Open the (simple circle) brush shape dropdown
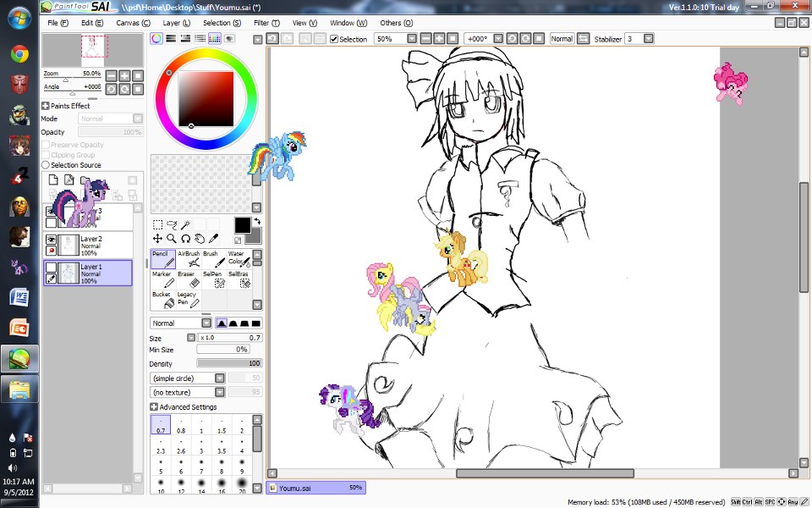 click(220, 378)
